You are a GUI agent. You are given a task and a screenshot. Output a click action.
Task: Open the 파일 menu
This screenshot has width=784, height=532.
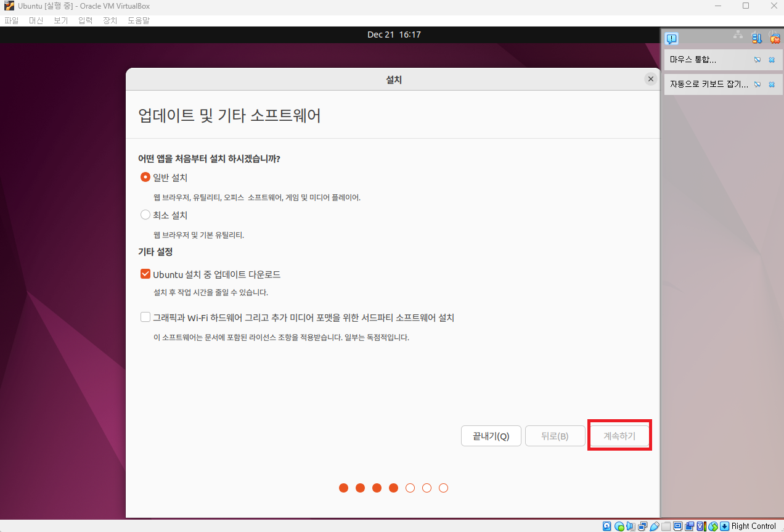click(12, 20)
